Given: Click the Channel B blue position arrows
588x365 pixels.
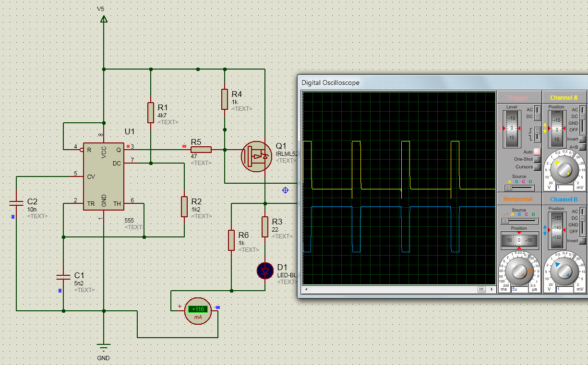Looking at the screenshot, I should [545, 230].
